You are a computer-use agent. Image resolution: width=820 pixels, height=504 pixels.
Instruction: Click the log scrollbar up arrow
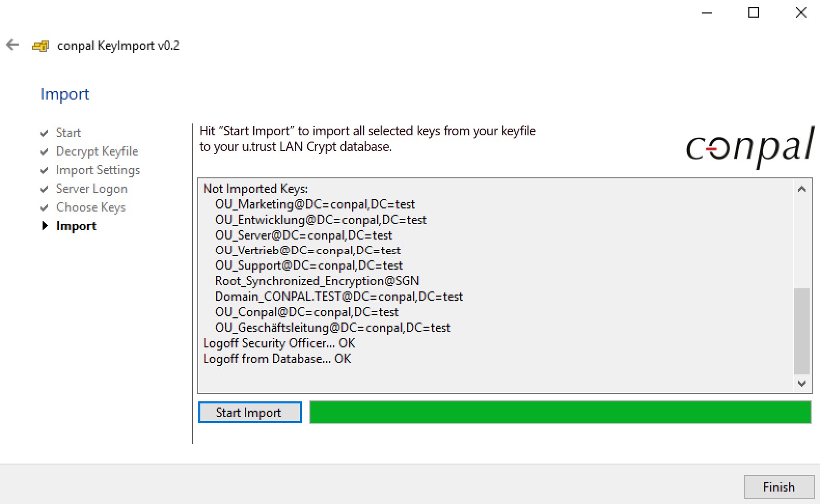pos(802,189)
